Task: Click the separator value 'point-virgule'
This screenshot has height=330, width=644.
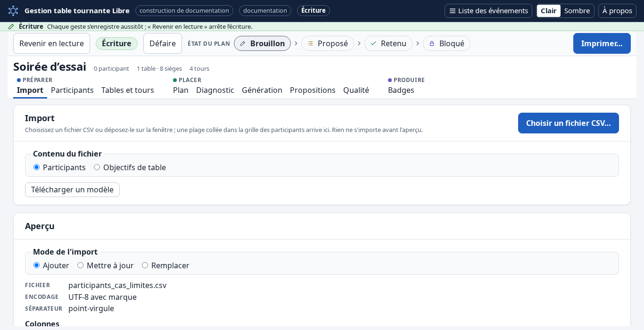Action: pyautogui.click(x=91, y=308)
